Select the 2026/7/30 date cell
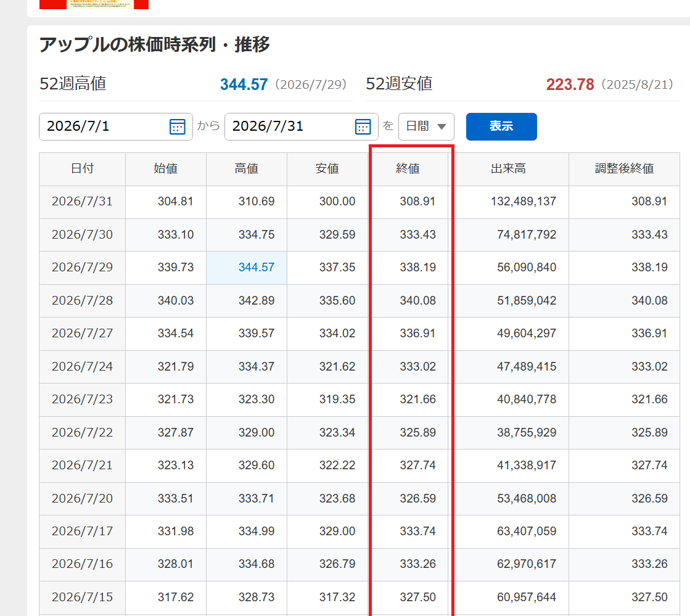 pyautogui.click(x=82, y=234)
